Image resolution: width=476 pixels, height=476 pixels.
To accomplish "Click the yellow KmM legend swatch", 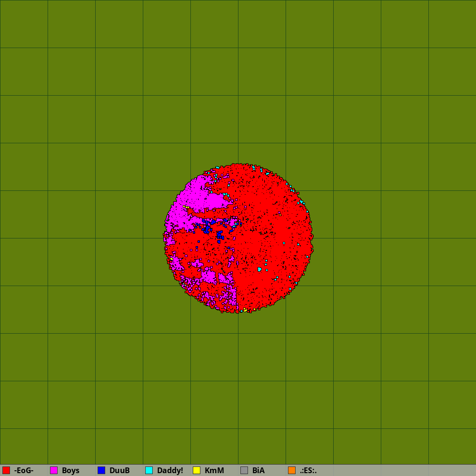I will pyautogui.click(x=197, y=470).
